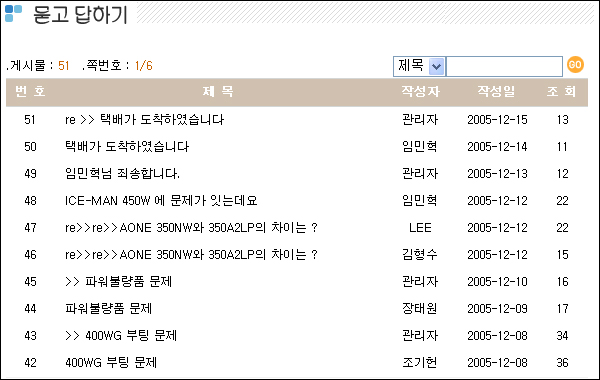Click author 김형수 on post 46
Viewport: 600px width, 380px height.
click(420, 254)
